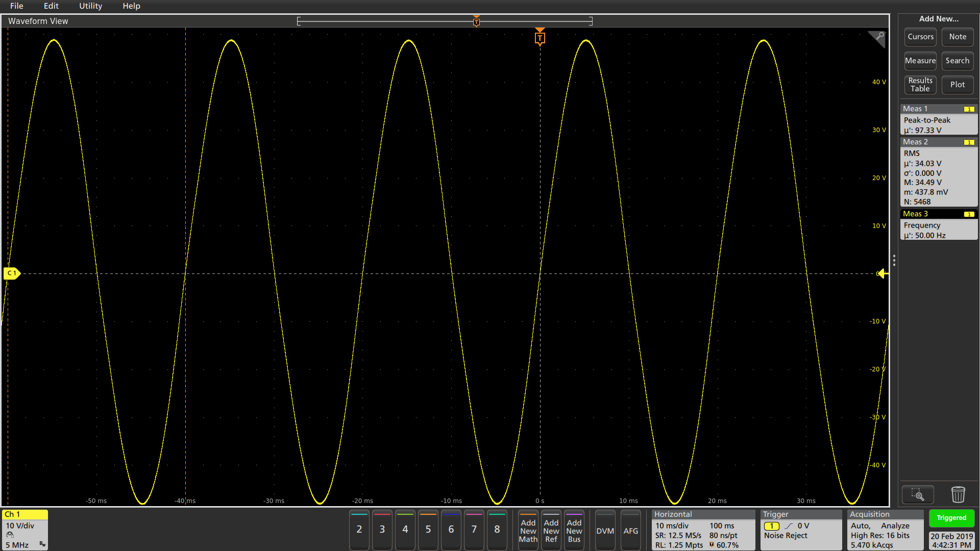The width and height of the screenshot is (980, 551).
Task: Open the Acquisition settings badge
Action: (886, 530)
